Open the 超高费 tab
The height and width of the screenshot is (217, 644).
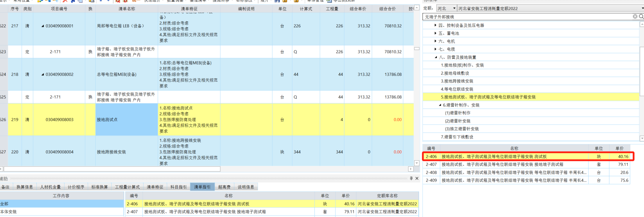224,187
